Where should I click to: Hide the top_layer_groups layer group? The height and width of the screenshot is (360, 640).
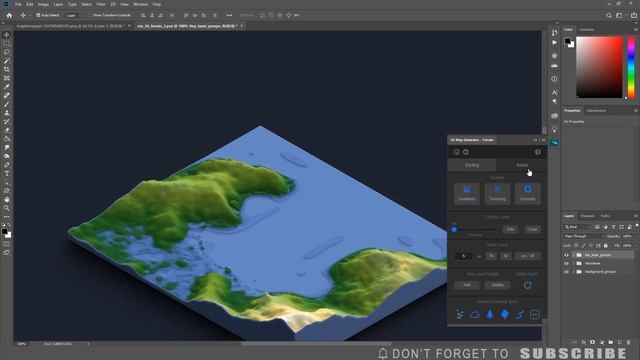pyautogui.click(x=566, y=255)
